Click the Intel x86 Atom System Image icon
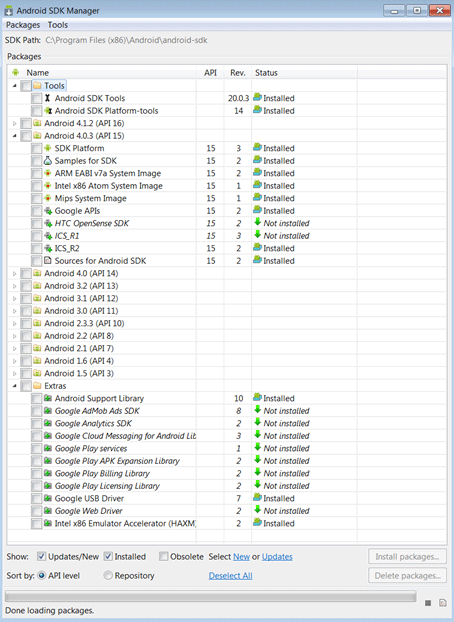Image resolution: width=454 pixels, height=622 pixels. click(x=48, y=186)
